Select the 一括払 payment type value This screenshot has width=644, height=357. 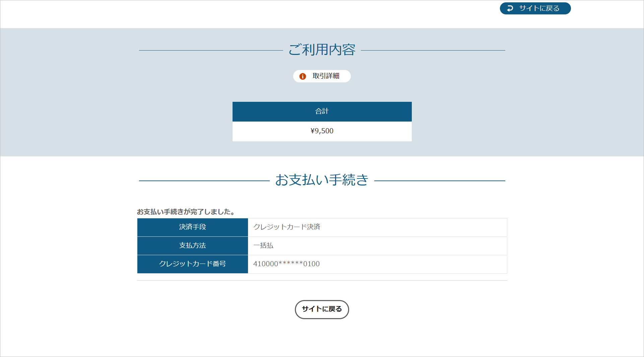263,245
